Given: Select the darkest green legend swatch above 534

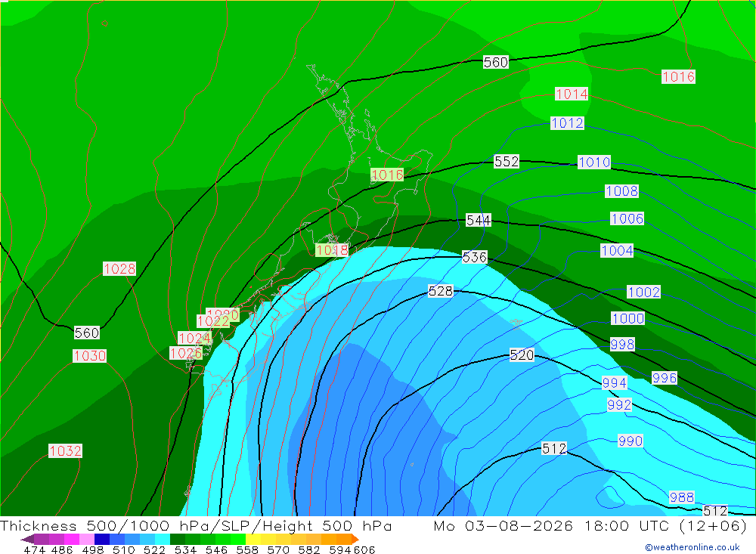Looking at the screenshot, I should (x=178, y=539).
